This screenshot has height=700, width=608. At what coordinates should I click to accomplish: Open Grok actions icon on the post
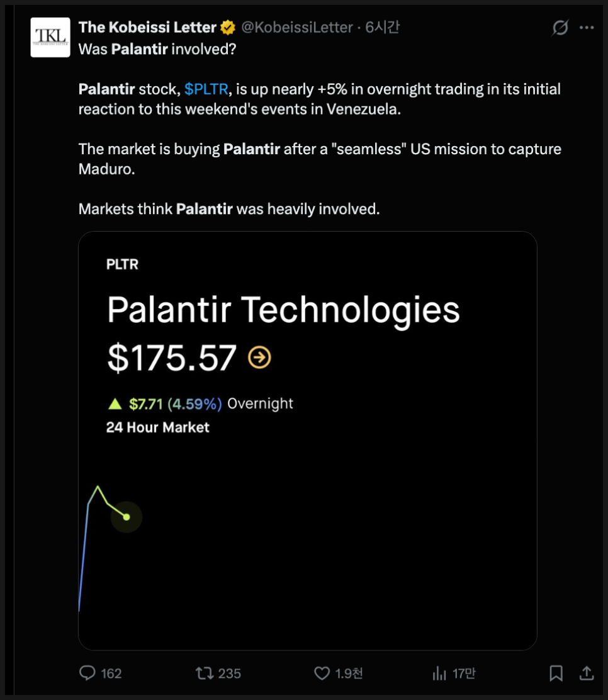560,28
